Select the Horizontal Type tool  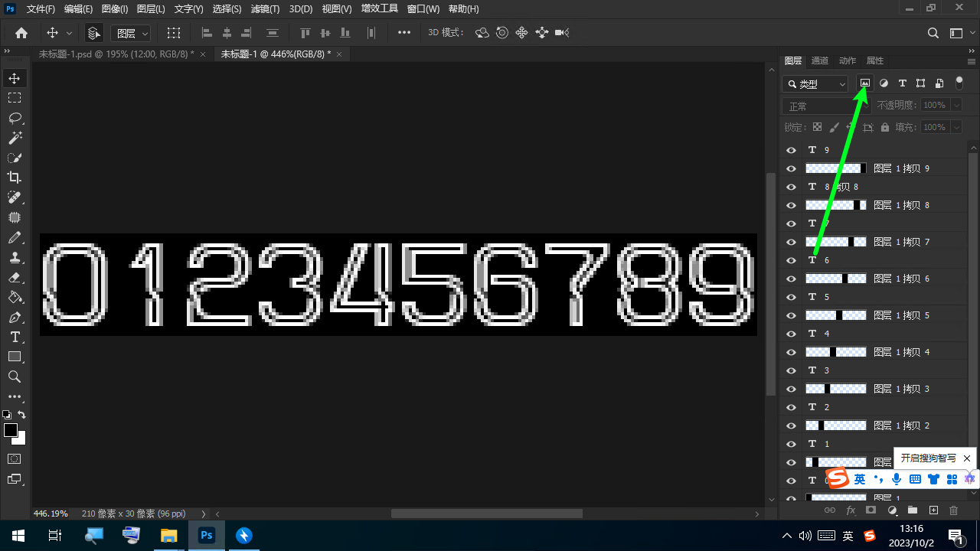[x=15, y=337]
